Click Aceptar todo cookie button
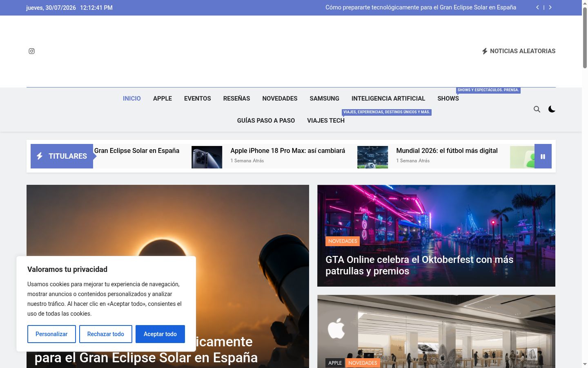This screenshot has width=588, height=368. [160, 334]
